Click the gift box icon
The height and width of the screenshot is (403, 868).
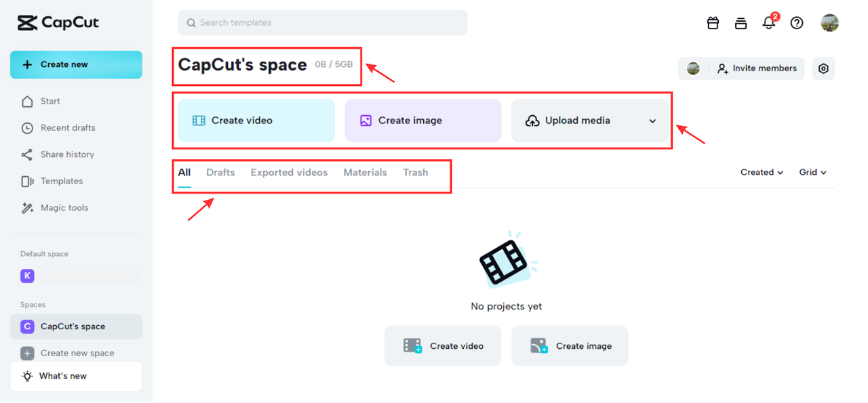[713, 22]
